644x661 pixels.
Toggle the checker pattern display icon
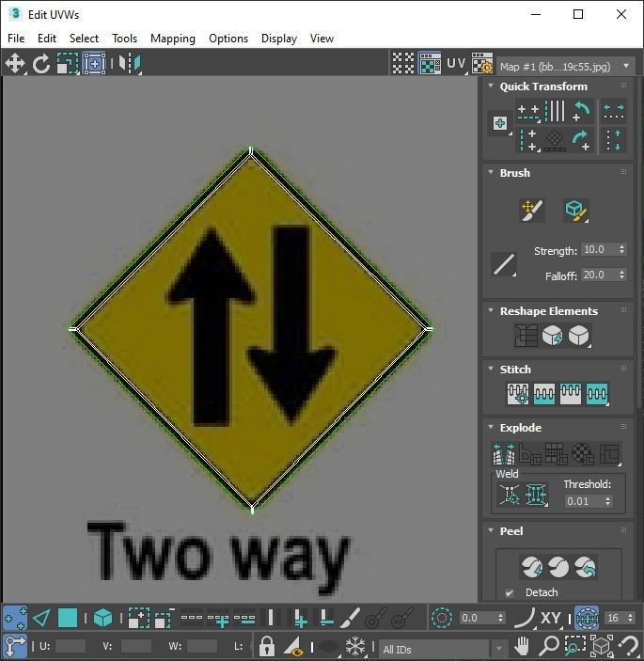403,64
